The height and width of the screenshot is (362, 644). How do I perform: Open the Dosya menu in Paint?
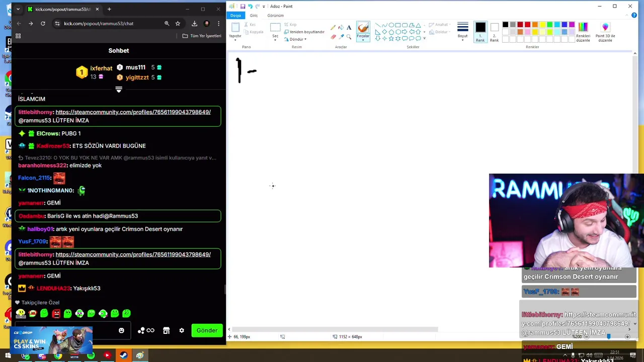pos(235,15)
